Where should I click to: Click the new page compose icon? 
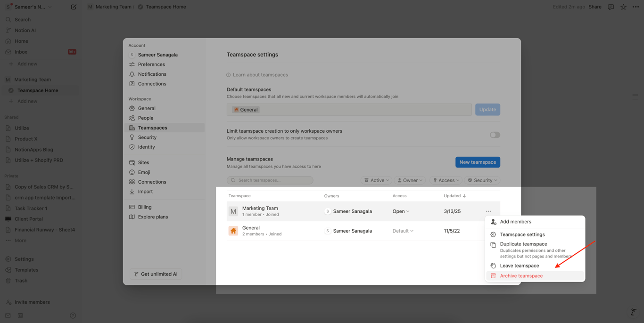point(74,7)
